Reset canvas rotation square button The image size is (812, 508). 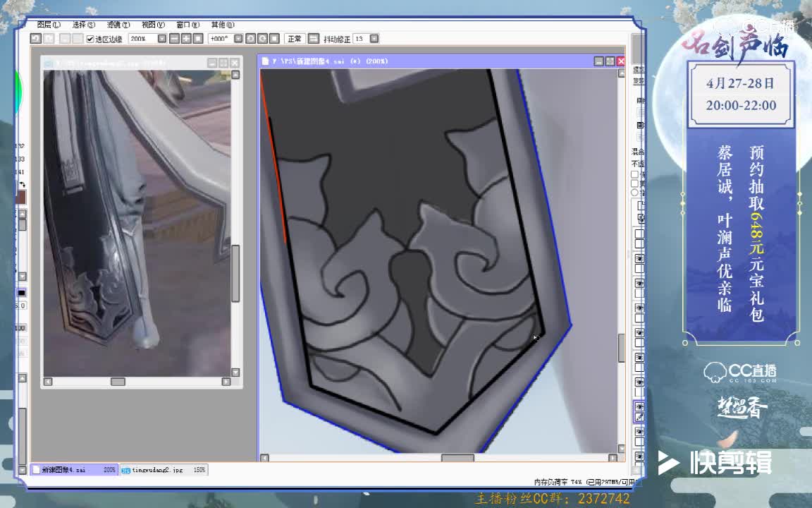click(x=273, y=39)
